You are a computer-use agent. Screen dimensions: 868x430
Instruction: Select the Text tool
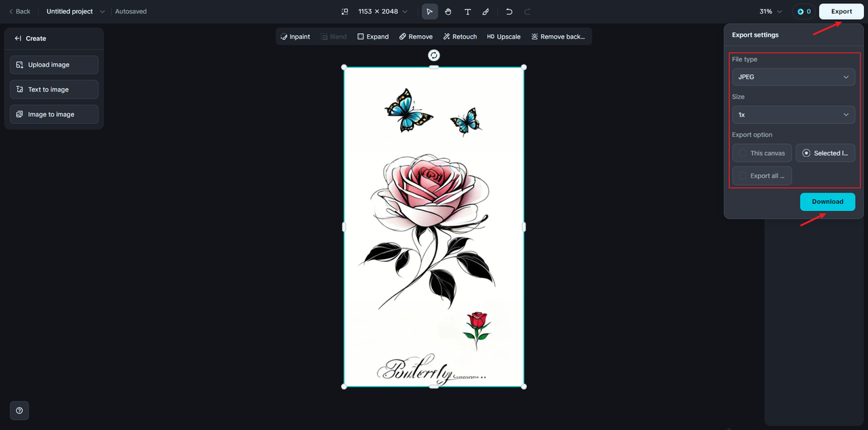click(468, 12)
